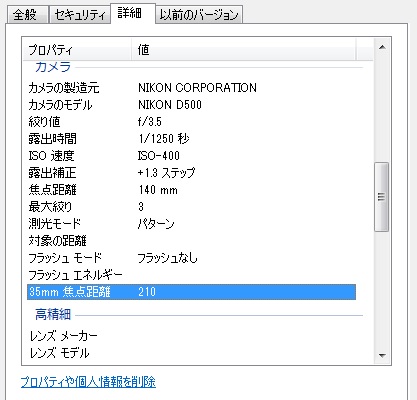The height and width of the screenshot is (400, 417).
Task: Select the 絞り値 f/3.5 row
Action: (191, 122)
